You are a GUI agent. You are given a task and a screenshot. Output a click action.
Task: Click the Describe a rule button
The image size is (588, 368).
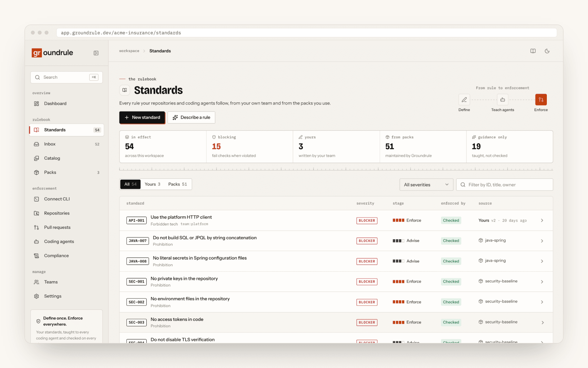click(x=191, y=117)
